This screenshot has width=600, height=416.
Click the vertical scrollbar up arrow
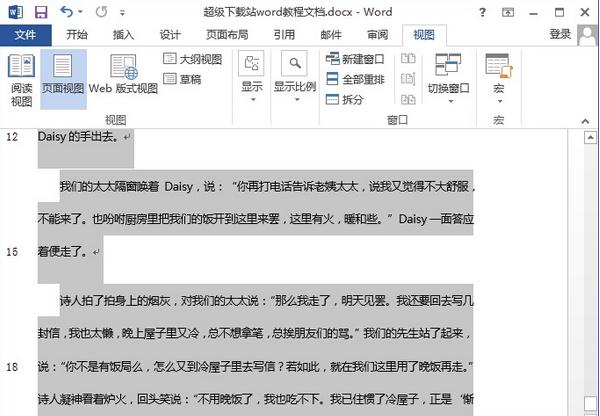pos(590,137)
